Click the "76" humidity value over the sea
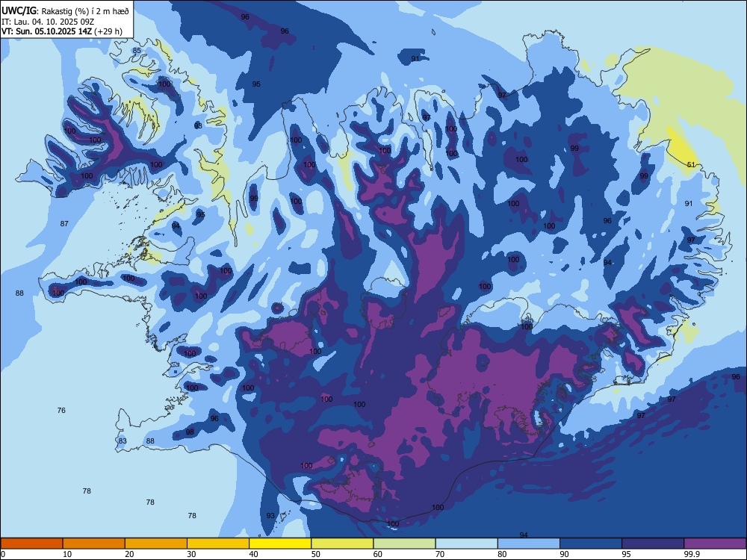This screenshot has height=560, width=747. [61, 410]
